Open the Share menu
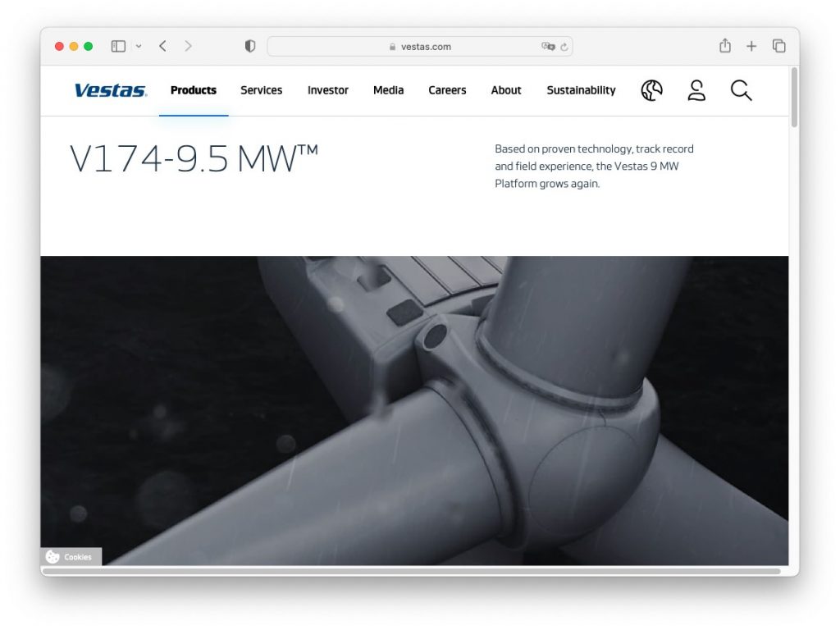Image resolution: width=840 pixels, height=630 pixels. (x=725, y=46)
